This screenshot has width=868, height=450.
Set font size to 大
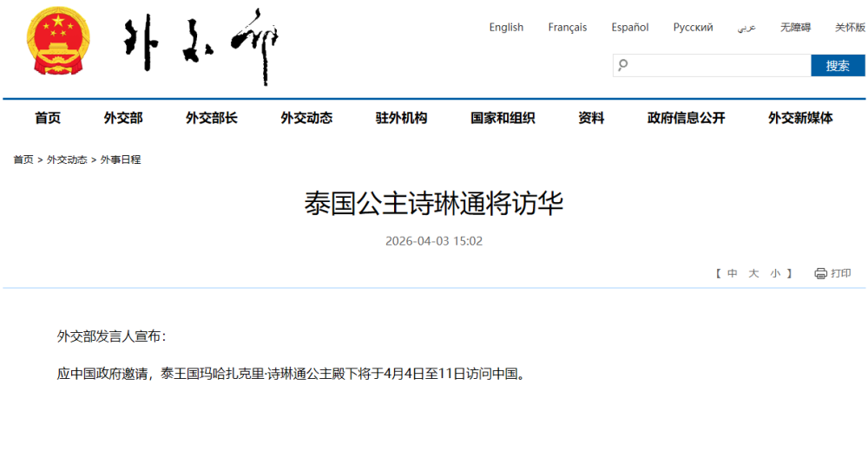(753, 273)
